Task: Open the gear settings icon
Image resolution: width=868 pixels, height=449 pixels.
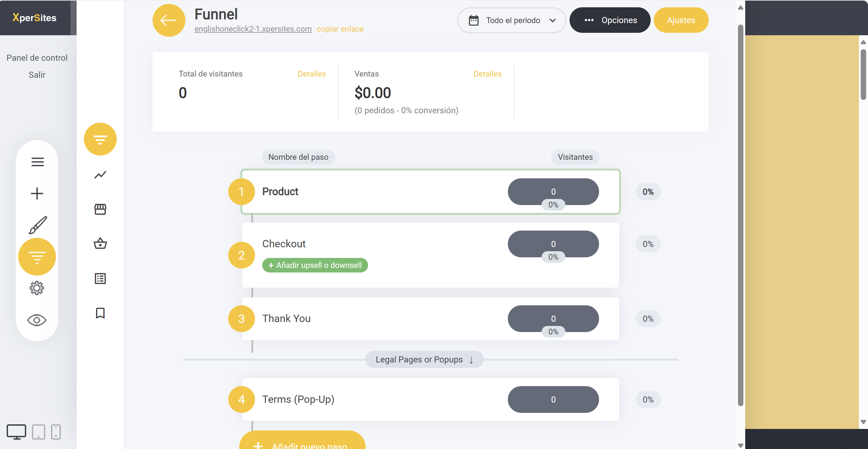Action: click(37, 288)
